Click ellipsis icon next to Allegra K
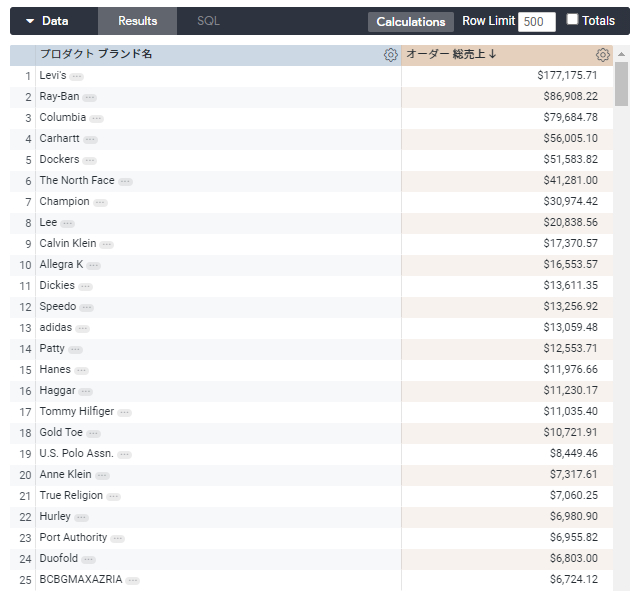This screenshot has width=636, height=591. click(93, 266)
